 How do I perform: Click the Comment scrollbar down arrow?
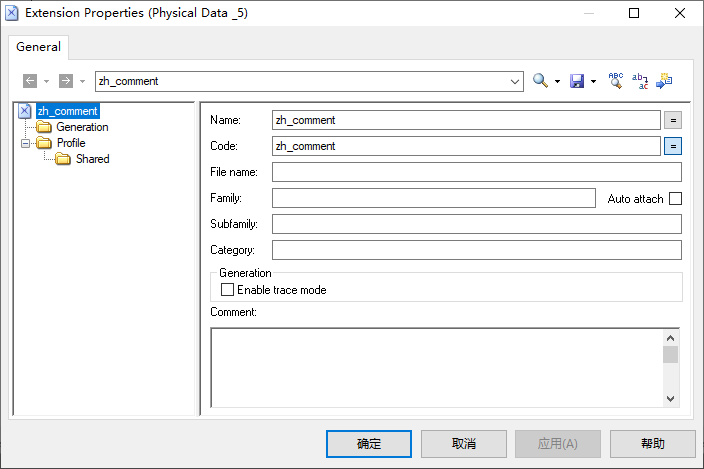click(x=670, y=399)
